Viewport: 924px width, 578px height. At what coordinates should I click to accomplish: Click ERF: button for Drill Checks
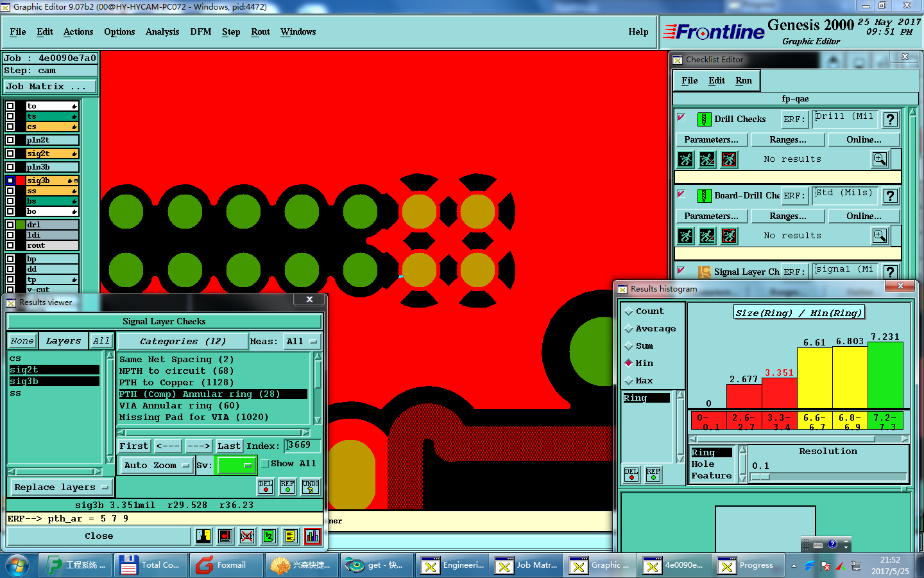pos(794,119)
